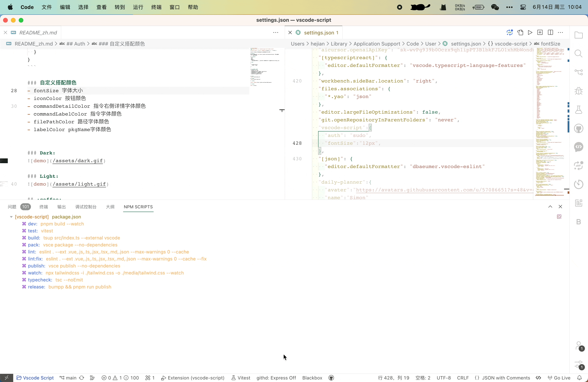Open the WeChat icon in macOS menu bar
Screen dimensions: 588x382
(x=495, y=7)
